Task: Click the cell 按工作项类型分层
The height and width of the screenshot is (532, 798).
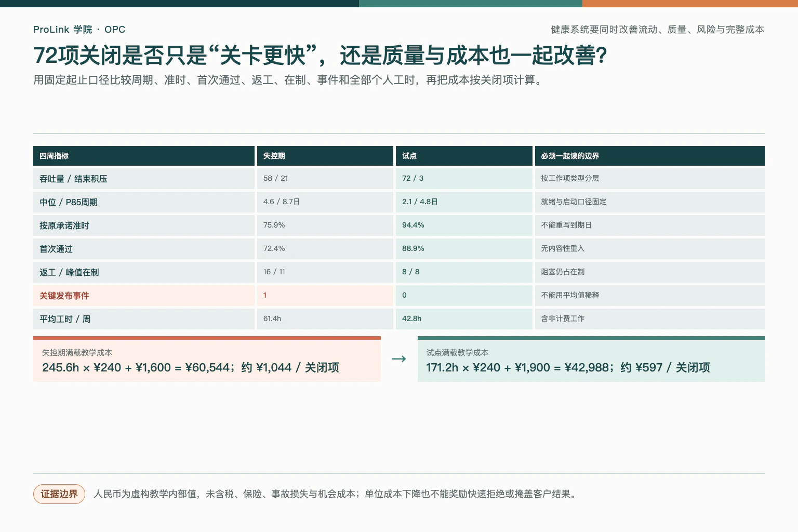Action: tap(650, 179)
